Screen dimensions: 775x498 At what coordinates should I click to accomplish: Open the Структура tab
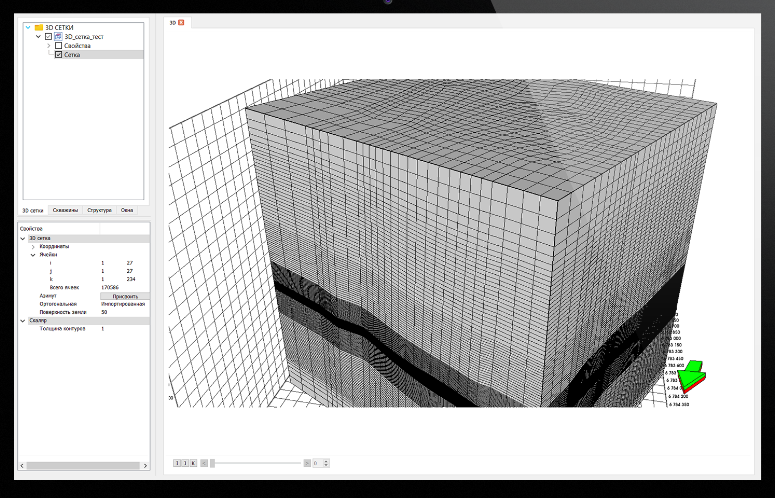click(99, 210)
